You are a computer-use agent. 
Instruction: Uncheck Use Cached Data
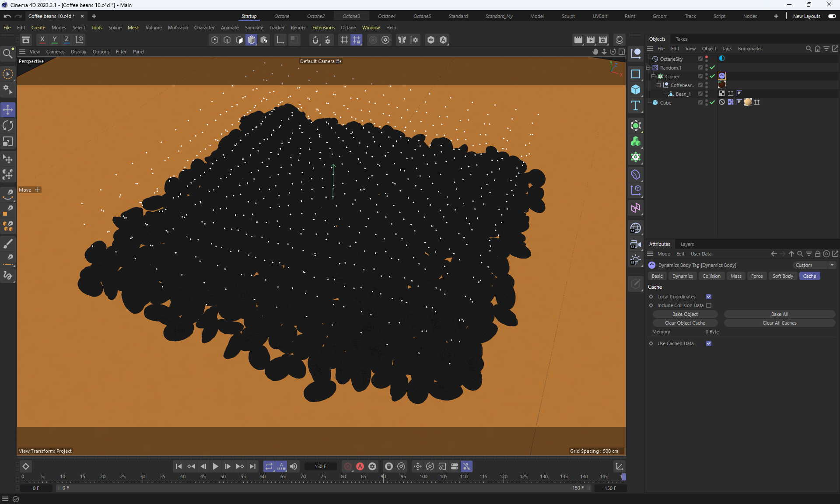click(709, 343)
